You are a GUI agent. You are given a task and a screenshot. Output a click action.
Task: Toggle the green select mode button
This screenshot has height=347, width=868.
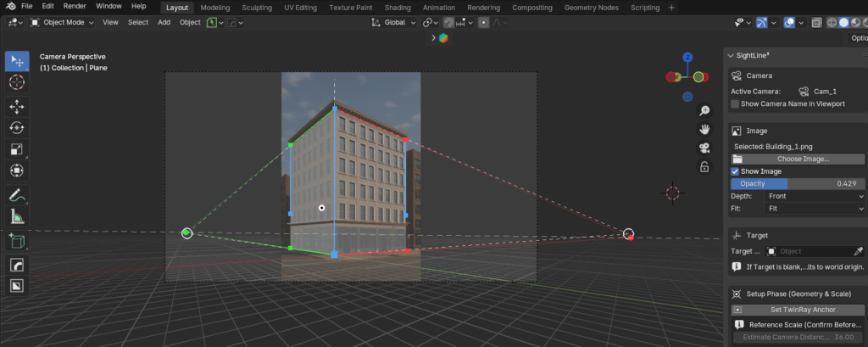(211, 23)
